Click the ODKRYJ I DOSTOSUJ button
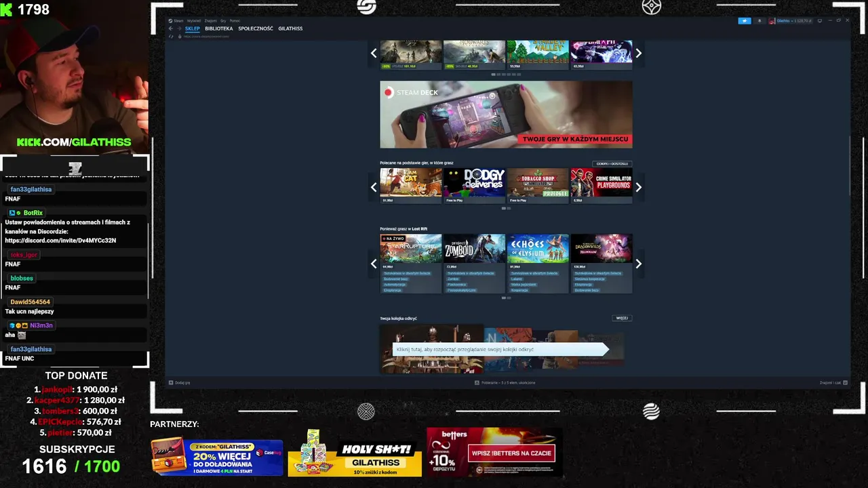The height and width of the screenshot is (488, 868). 612,163
